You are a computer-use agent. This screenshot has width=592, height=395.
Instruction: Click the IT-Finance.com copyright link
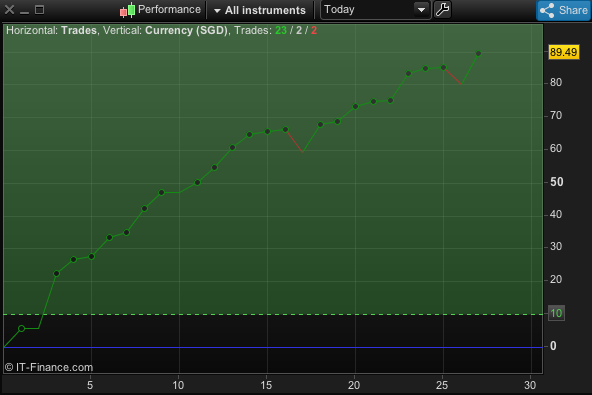tap(49, 367)
